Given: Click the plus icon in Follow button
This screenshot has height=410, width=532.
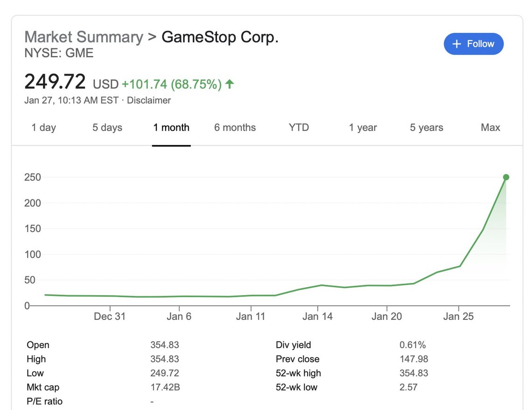Looking at the screenshot, I should click(x=457, y=44).
